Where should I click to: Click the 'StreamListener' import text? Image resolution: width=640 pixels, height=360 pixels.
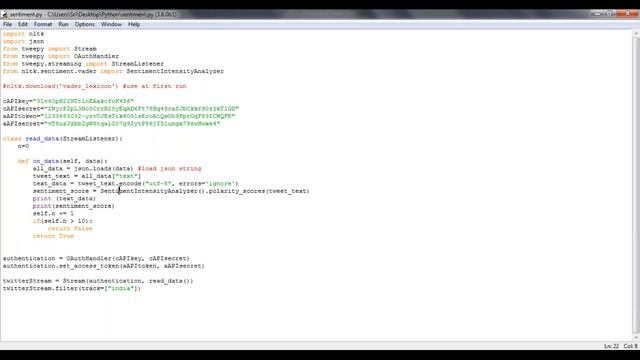138,64
